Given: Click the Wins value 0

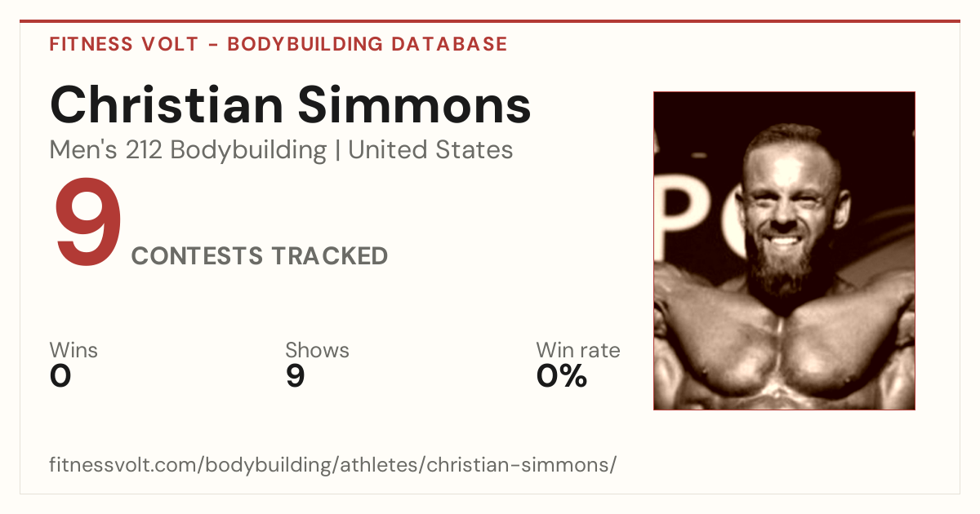Looking at the screenshot, I should (60, 376).
